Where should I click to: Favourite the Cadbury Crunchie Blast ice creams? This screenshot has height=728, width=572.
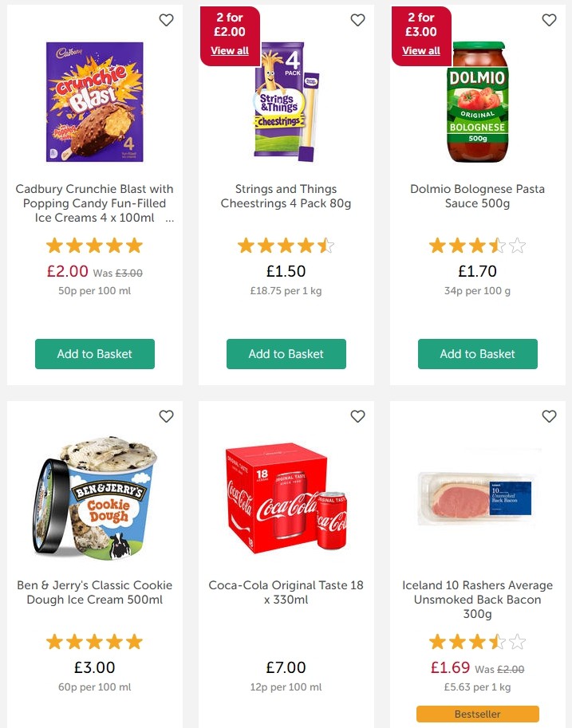(166, 21)
